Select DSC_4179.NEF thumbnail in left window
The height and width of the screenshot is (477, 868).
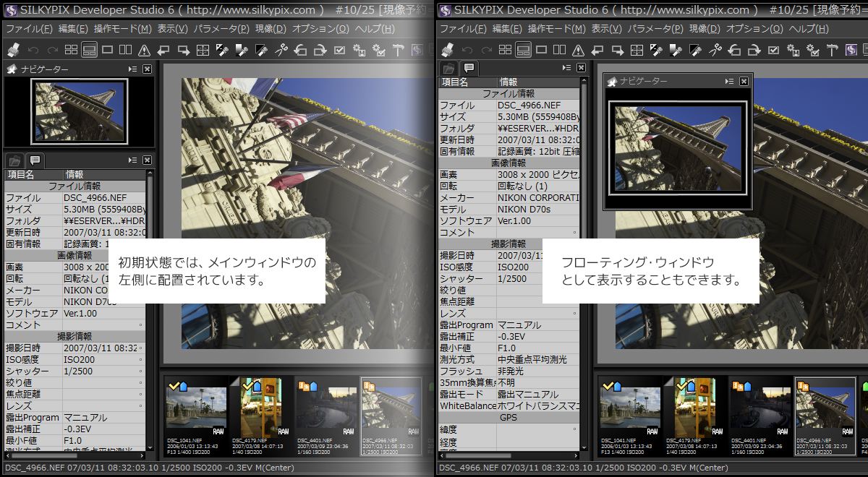(x=263, y=416)
